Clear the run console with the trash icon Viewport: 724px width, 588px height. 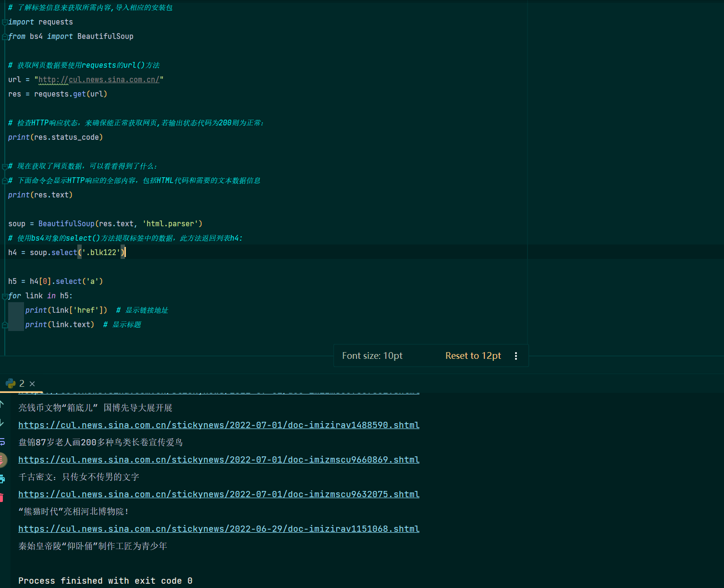pos(2,498)
